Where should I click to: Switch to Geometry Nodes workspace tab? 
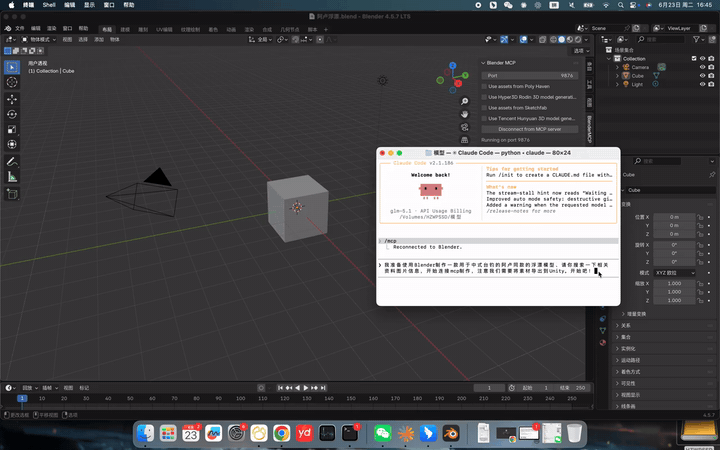[x=289, y=29]
